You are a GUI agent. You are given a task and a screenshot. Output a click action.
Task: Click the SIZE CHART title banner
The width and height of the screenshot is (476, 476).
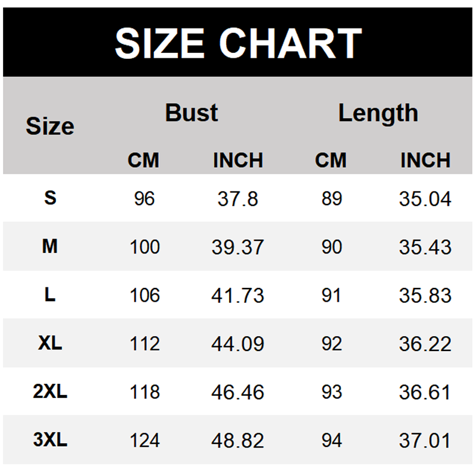[238, 43]
